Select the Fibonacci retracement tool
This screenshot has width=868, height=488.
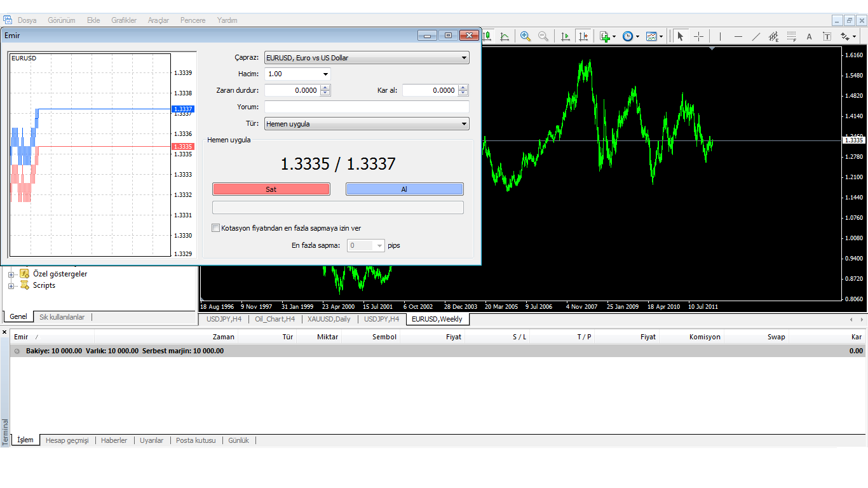792,36
